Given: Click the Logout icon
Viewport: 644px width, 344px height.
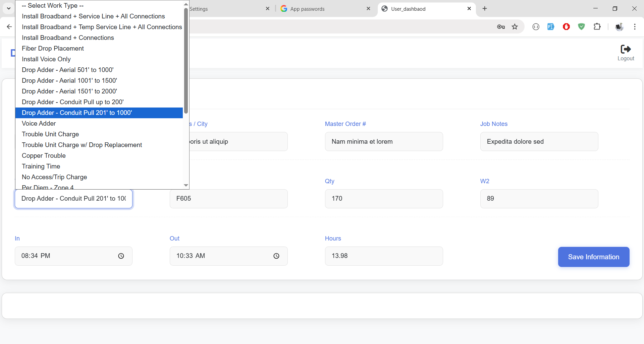Looking at the screenshot, I should coord(626,50).
